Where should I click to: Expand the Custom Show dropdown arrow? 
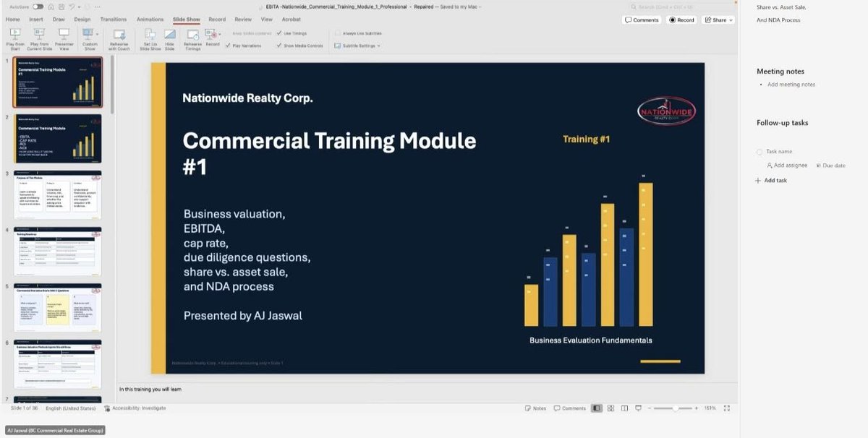coord(97,34)
